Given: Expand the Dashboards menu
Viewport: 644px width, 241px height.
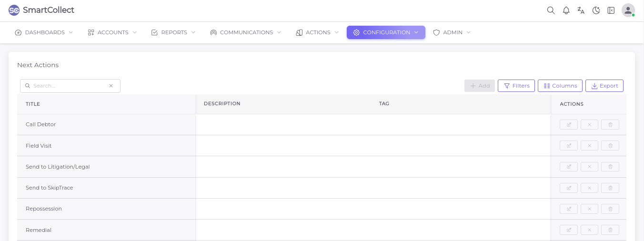Looking at the screenshot, I should point(44,32).
